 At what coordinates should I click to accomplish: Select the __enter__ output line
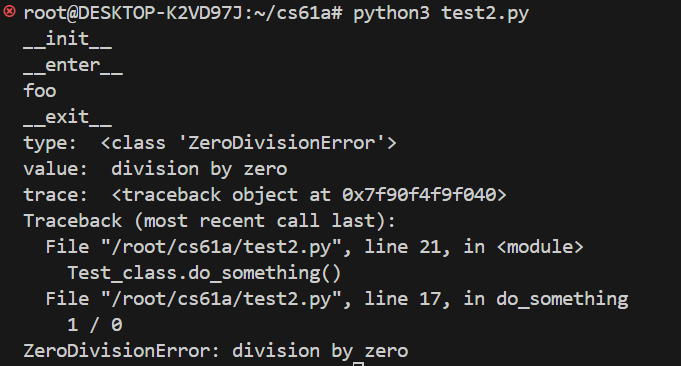coord(73,66)
